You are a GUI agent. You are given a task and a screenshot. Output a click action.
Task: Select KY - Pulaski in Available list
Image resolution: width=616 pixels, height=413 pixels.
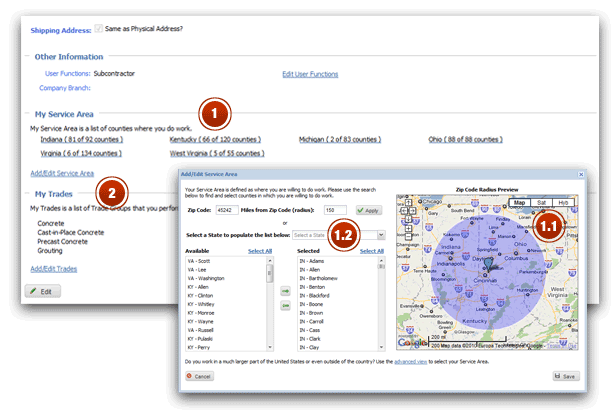[x=226, y=339]
